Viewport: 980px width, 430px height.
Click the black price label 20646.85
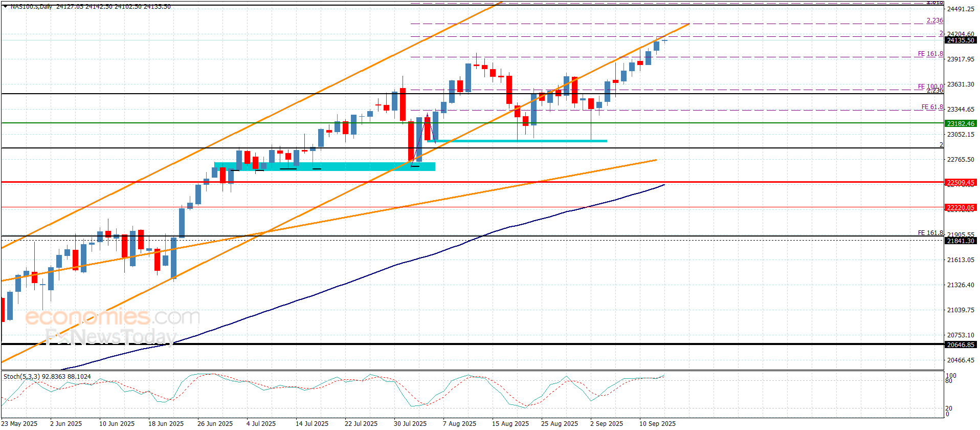[x=961, y=345]
